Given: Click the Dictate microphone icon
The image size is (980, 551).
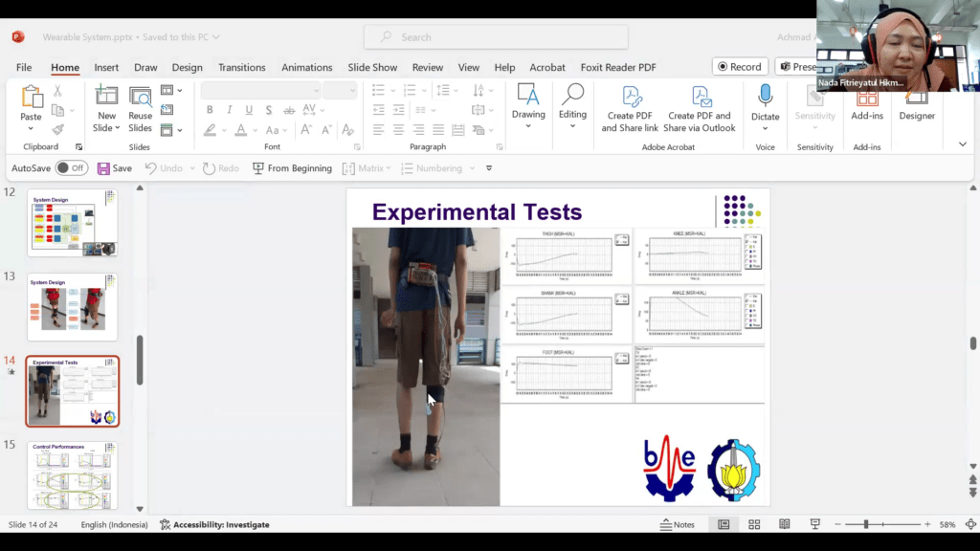Looking at the screenshot, I should (765, 96).
